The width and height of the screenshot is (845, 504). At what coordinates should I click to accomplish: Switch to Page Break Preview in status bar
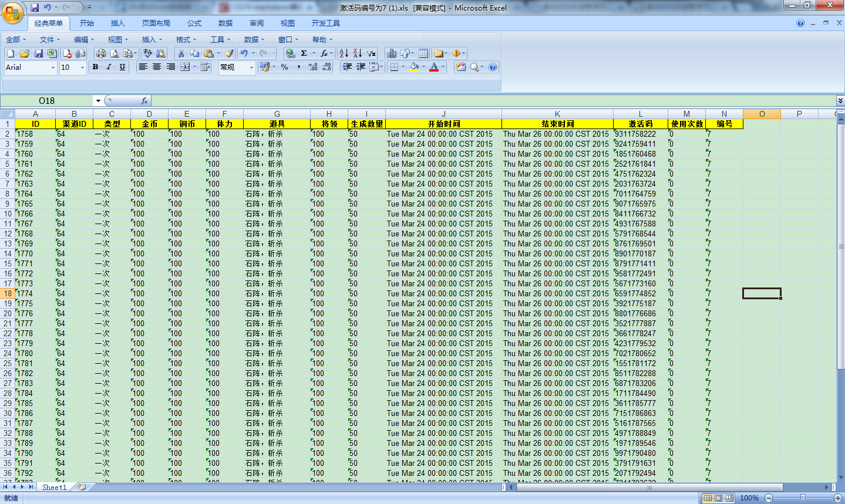click(x=729, y=498)
